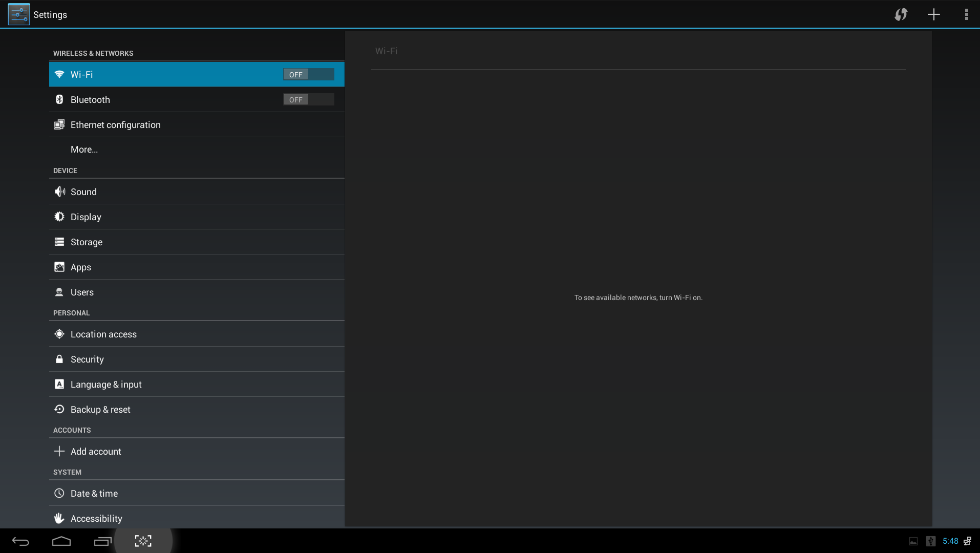
Task: Open Language & input settings
Action: pos(197,384)
